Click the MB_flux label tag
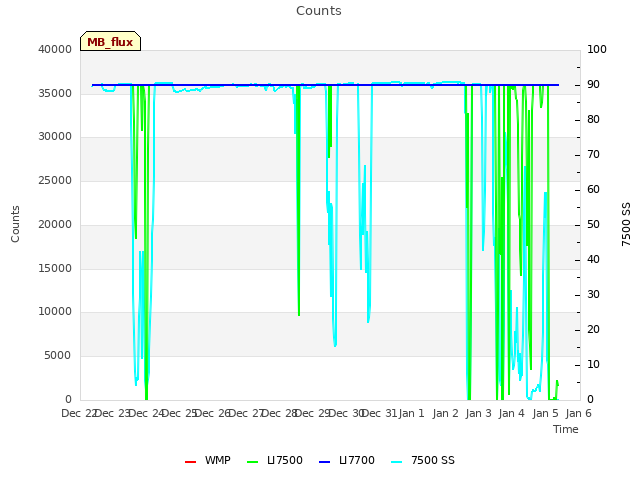Viewport: 640px width, 480px height. click(110, 41)
